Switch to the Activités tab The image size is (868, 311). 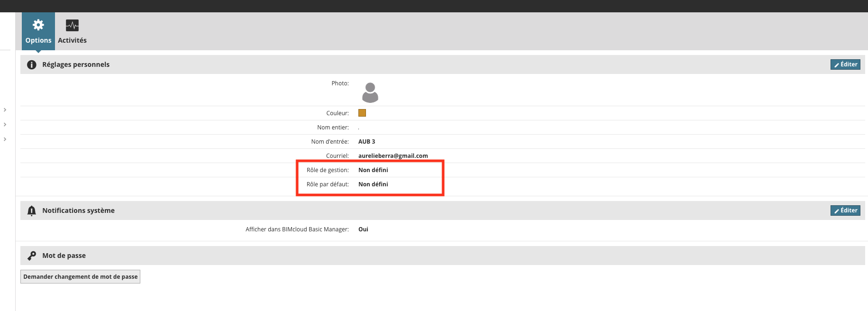[72, 31]
